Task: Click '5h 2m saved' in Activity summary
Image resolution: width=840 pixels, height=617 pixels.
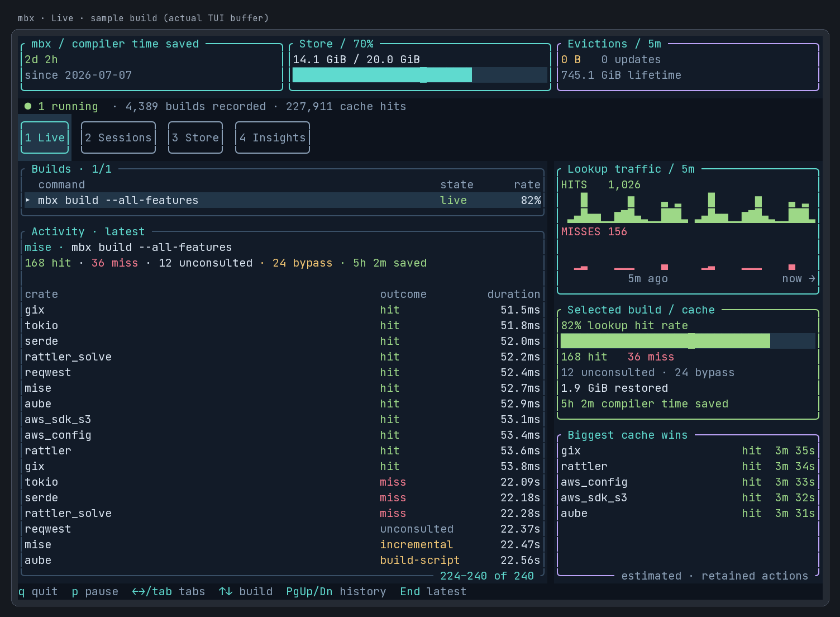Action: click(390, 263)
